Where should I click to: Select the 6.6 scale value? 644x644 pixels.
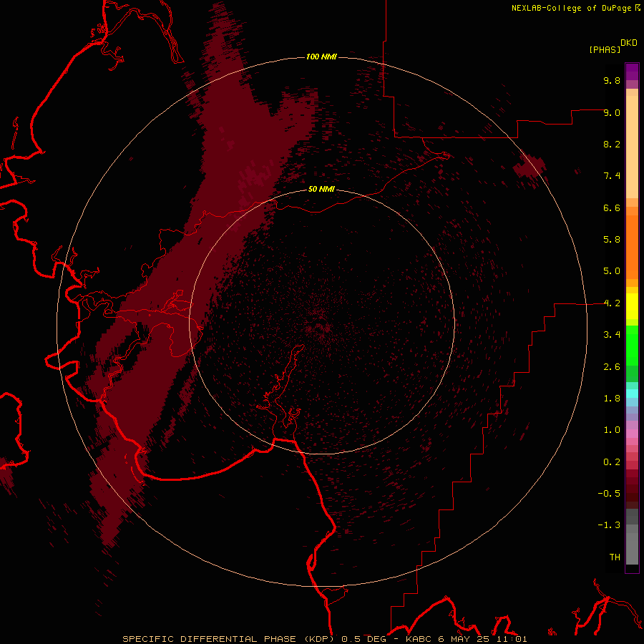coord(612,208)
